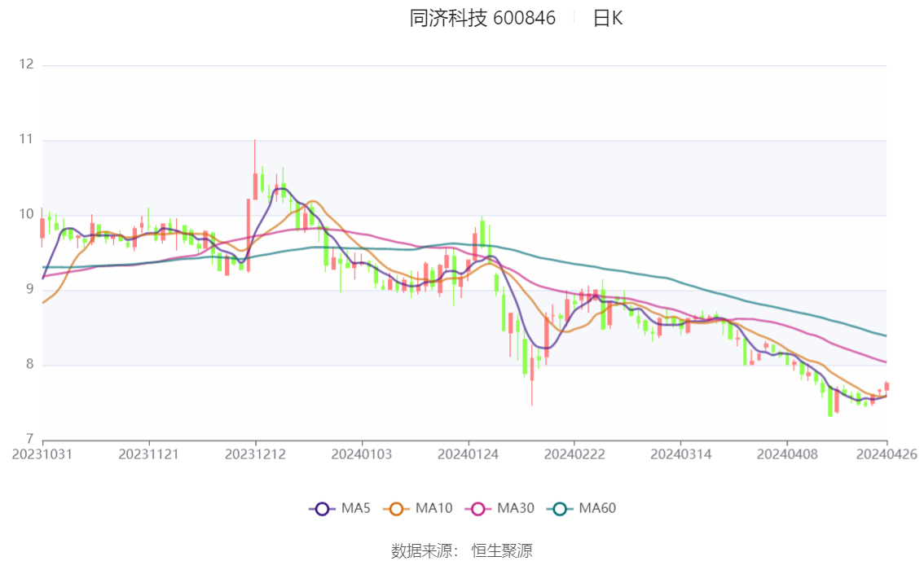This screenshot has height=561, width=924.
Task: Click the chart title 同济科技 600846
Action: [482, 18]
